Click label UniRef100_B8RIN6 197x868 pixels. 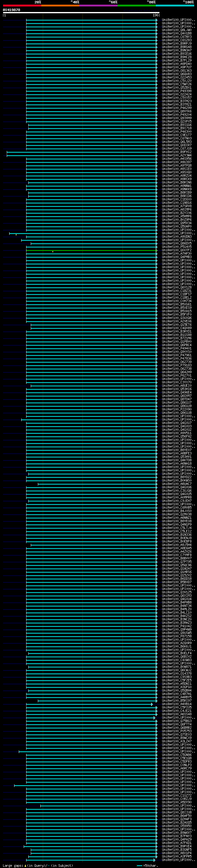click(x=176, y=182)
